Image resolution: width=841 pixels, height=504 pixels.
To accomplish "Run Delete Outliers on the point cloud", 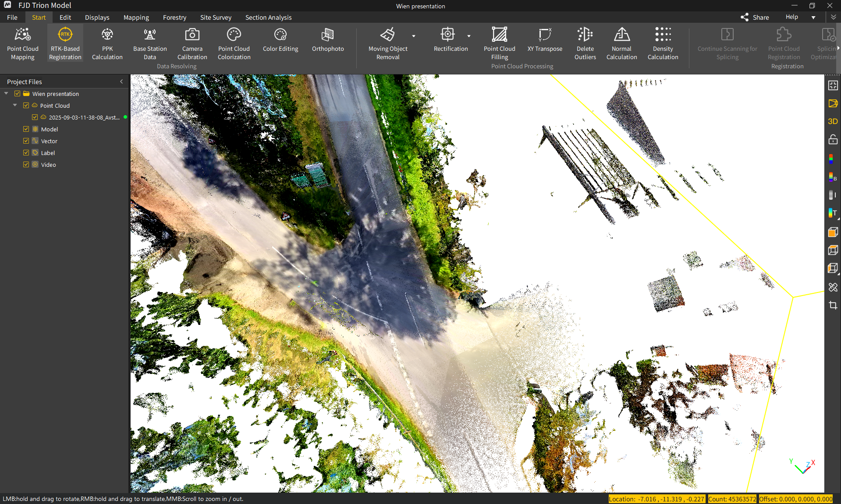I will click(x=585, y=42).
